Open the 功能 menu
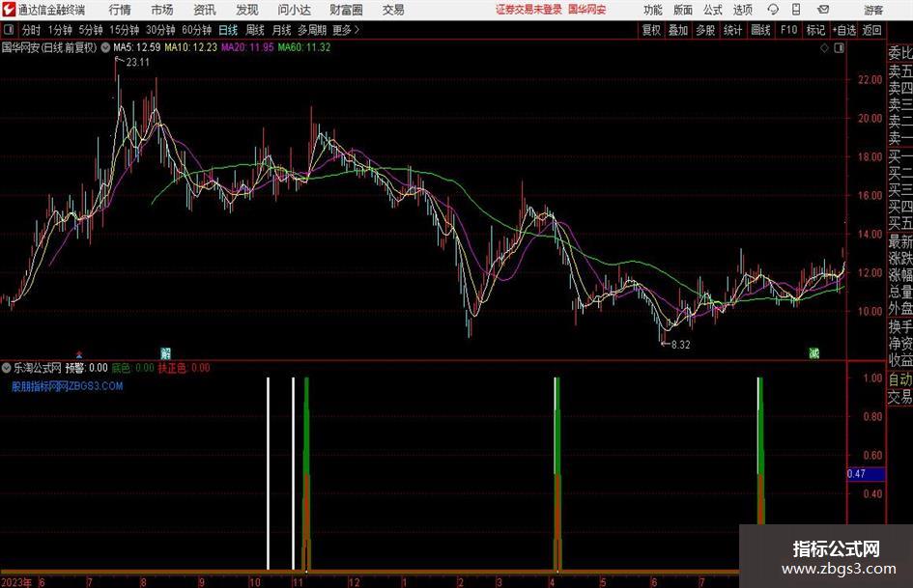The height and width of the screenshot is (588, 913). coord(653,10)
